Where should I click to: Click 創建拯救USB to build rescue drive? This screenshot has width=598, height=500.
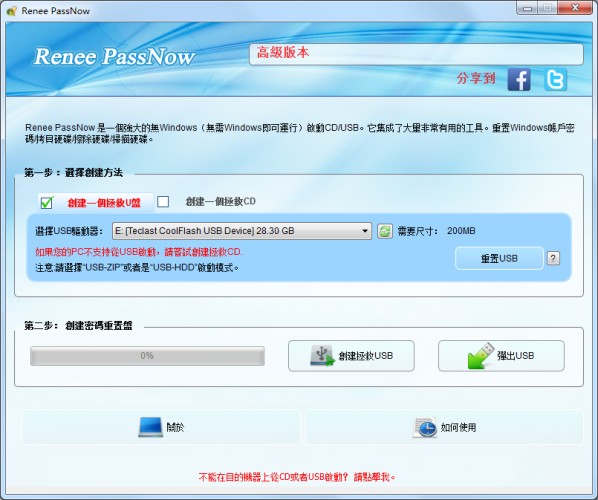(x=351, y=356)
